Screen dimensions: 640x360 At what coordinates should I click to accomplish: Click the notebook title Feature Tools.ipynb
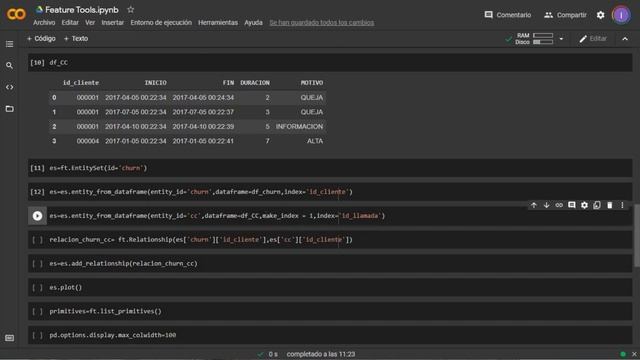pyautogui.click(x=82, y=9)
